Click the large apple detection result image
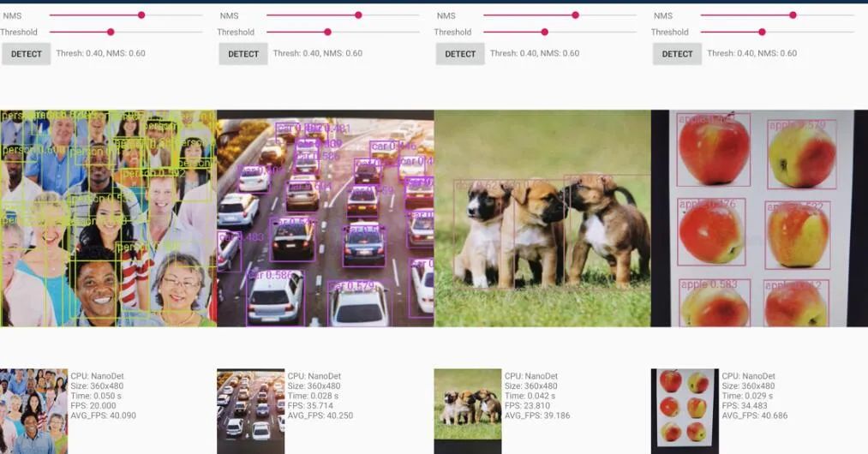This screenshot has width=868, height=454. [759, 218]
